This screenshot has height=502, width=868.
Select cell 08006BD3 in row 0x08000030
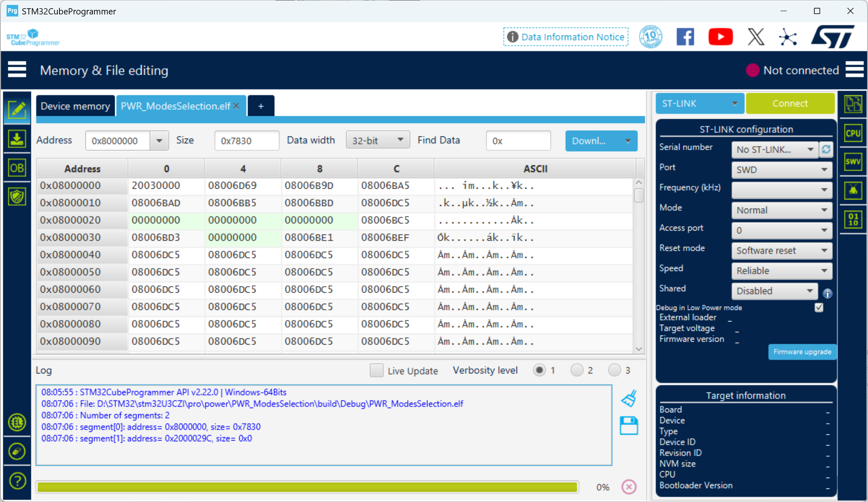[x=166, y=237]
